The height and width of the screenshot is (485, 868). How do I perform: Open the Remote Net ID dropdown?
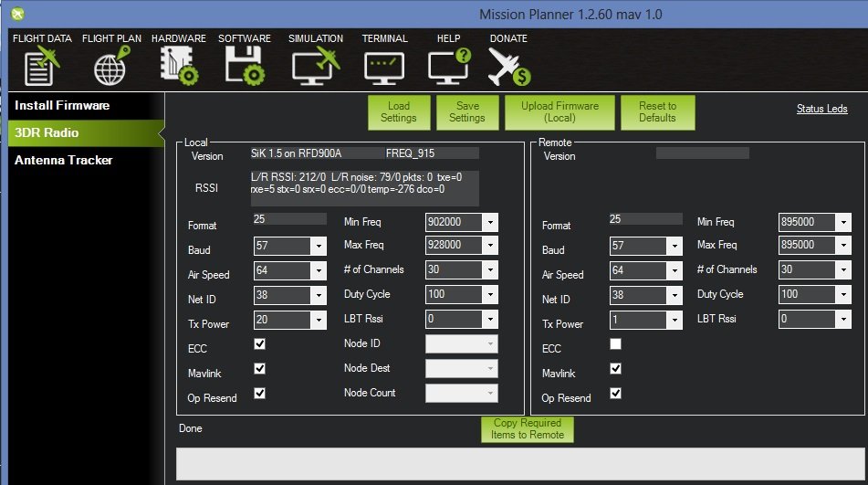point(646,295)
